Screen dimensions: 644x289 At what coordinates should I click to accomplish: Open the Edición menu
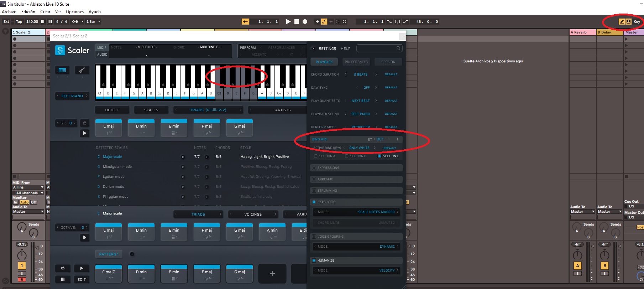(28, 12)
